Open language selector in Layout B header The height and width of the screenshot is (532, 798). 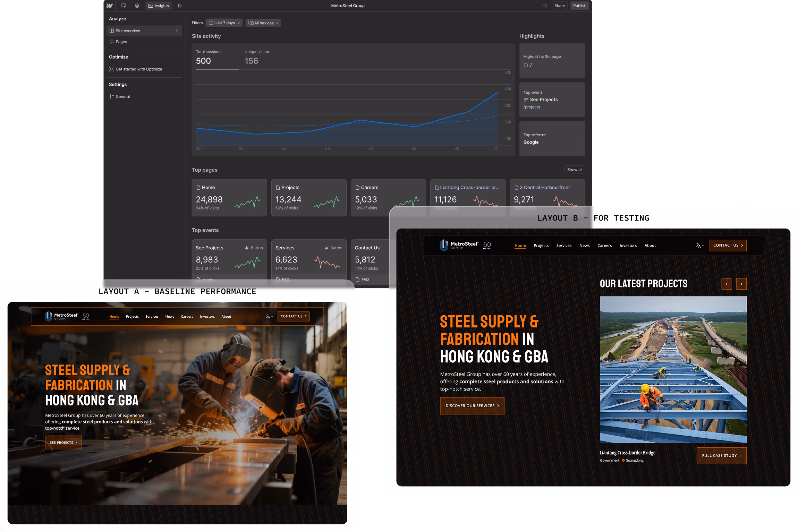700,246
